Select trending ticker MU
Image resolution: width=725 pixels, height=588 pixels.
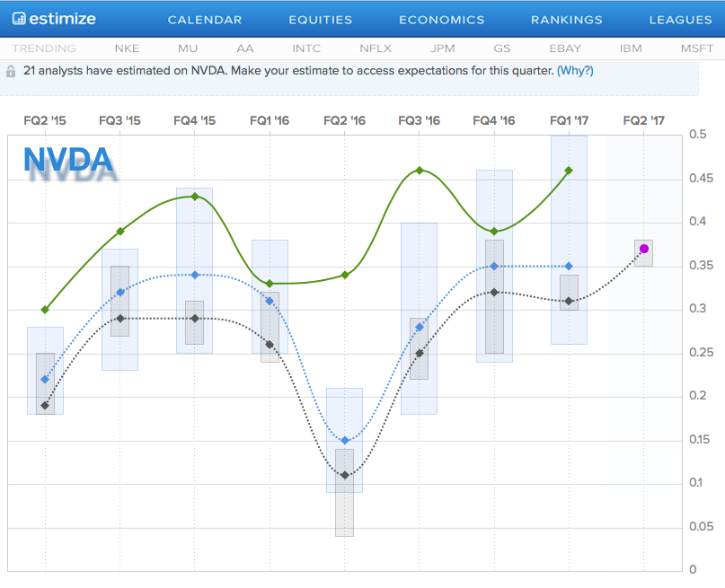(188, 48)
